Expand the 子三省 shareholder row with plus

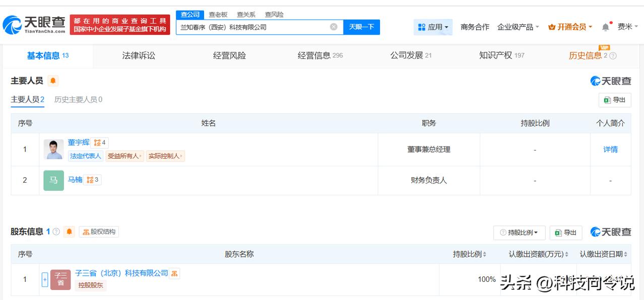(45, 279)
